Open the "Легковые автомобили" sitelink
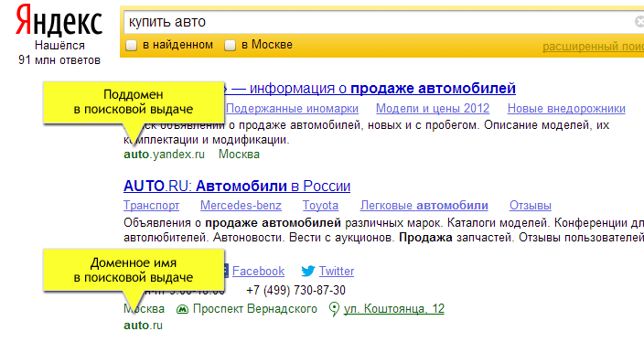 [x=424, y=205]
